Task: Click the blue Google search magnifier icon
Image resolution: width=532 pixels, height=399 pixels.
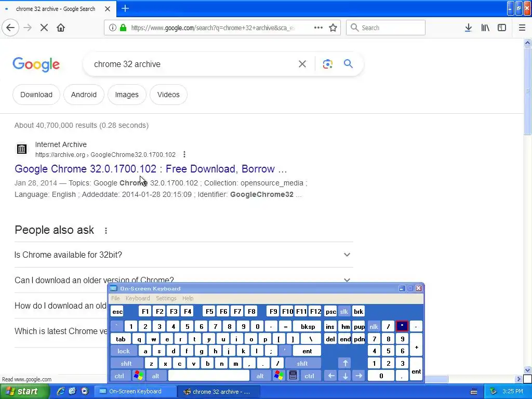Action: point(348,64)
